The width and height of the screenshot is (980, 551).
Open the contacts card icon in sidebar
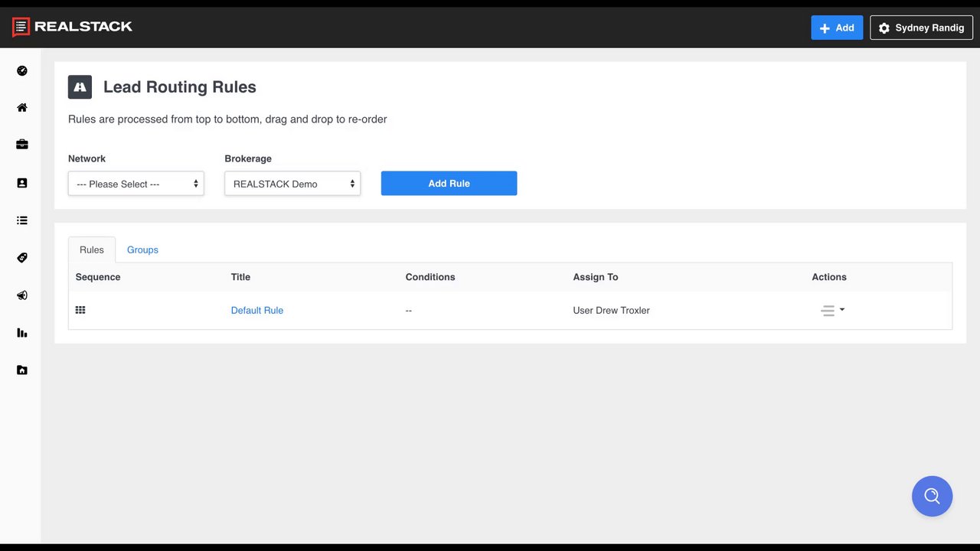click(22, 183)
